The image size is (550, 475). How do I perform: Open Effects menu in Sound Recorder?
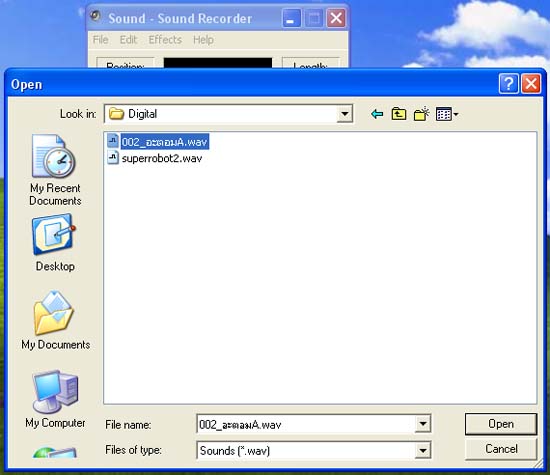coord(165,40)
